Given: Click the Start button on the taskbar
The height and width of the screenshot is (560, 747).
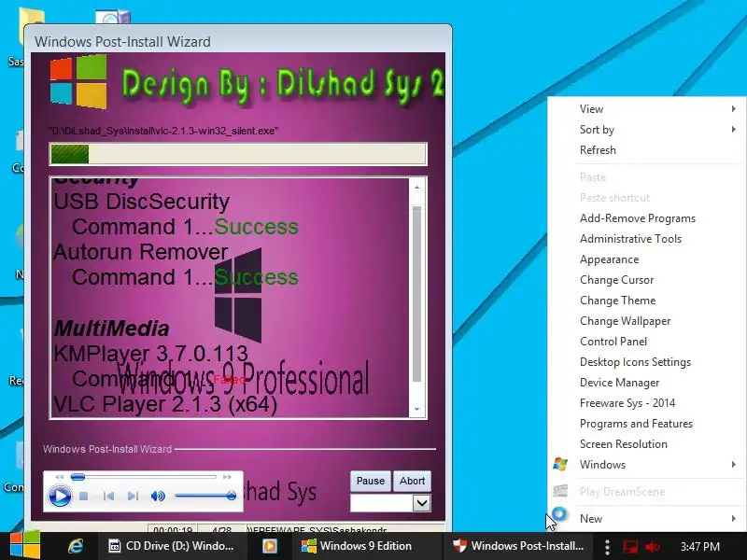Looking at the screenshot, I should click(25, 546).
